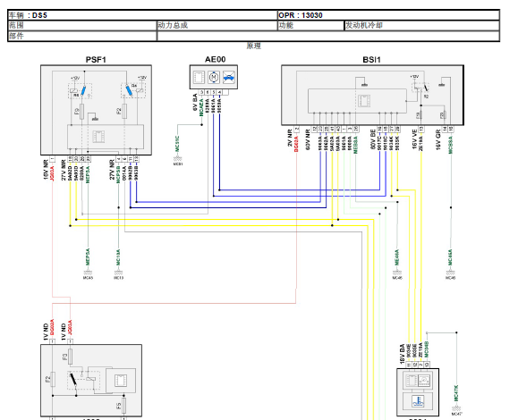The width and height of the screenshot is (518, 420).
Task: Click the red JG03A label under PSF1
Action: (x=52, y=172)
